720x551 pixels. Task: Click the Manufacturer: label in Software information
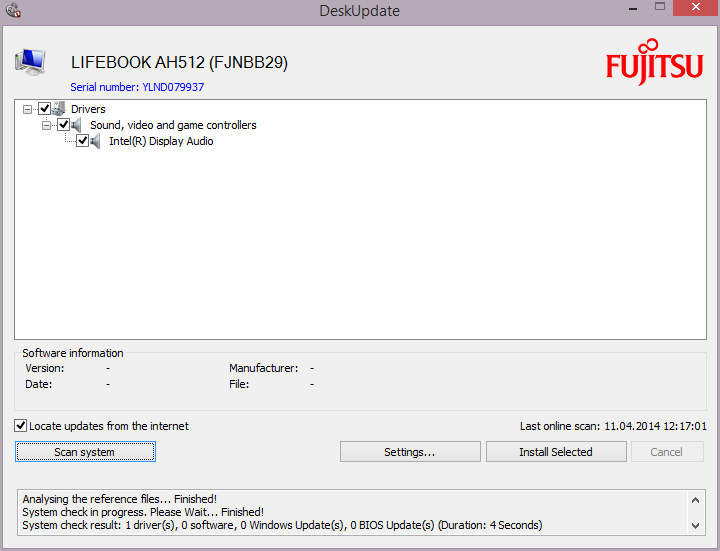(x=264, y=368)
